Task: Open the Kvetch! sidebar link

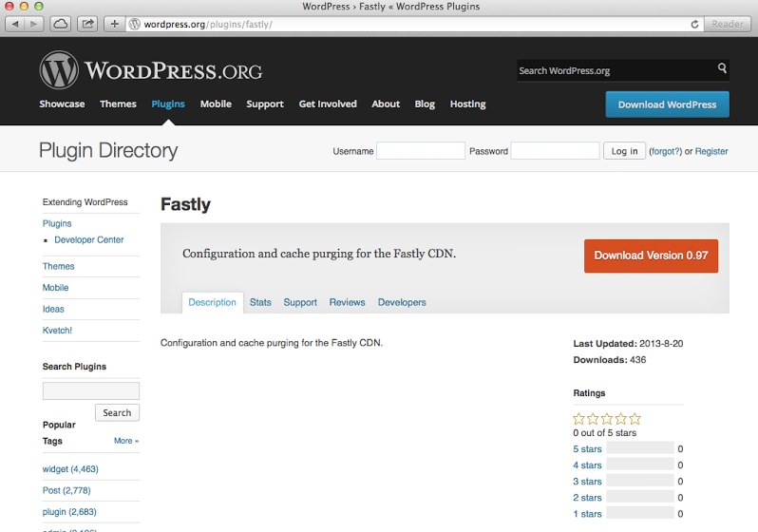Action: (57, 331)
